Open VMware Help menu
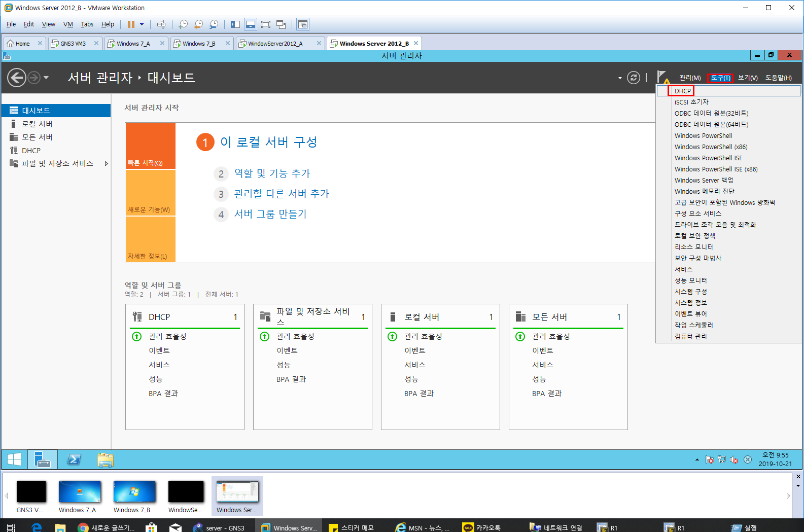804x532 pixels. [108, 24]
